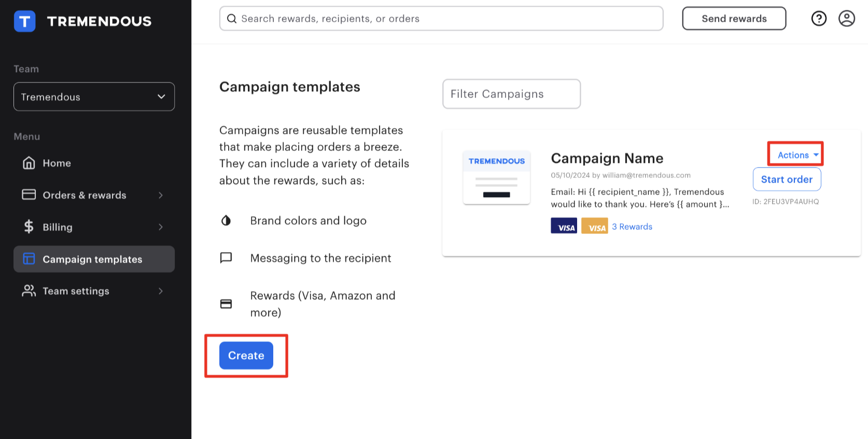Viewport: 868px width, 439px height.
Task: Click the Home house icon
Action: pos(29,163)
